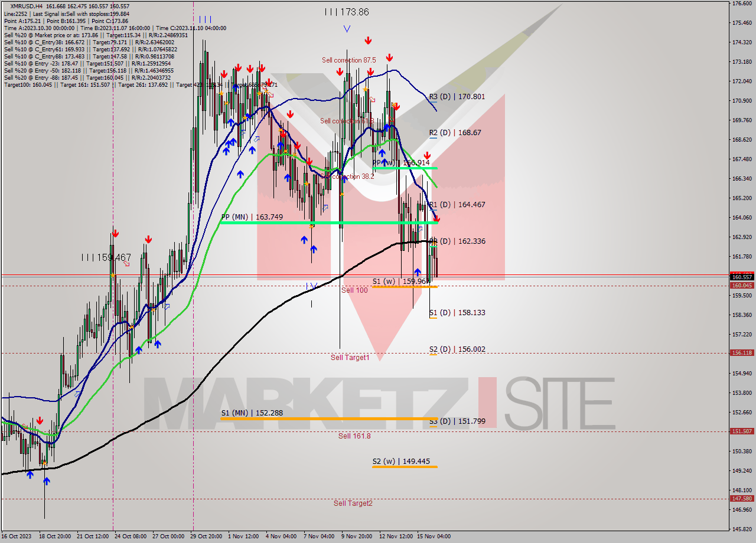Click the red 151.507 price tag
The height and width of the screenshot is (543, 756).
742,431
